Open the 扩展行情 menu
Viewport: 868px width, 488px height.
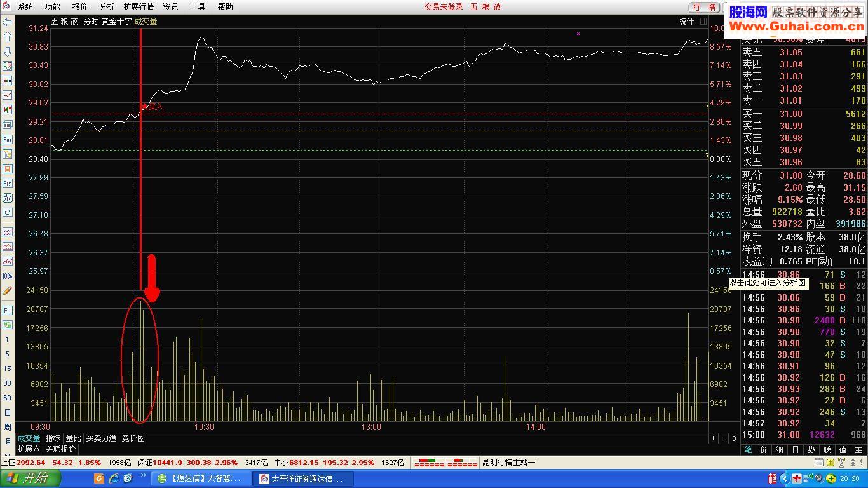[139, 7]
